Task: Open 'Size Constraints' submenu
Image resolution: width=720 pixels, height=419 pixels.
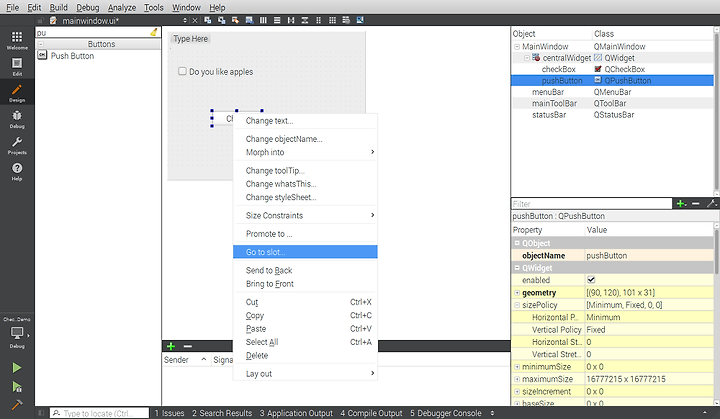Action: (x=305, y=215)
